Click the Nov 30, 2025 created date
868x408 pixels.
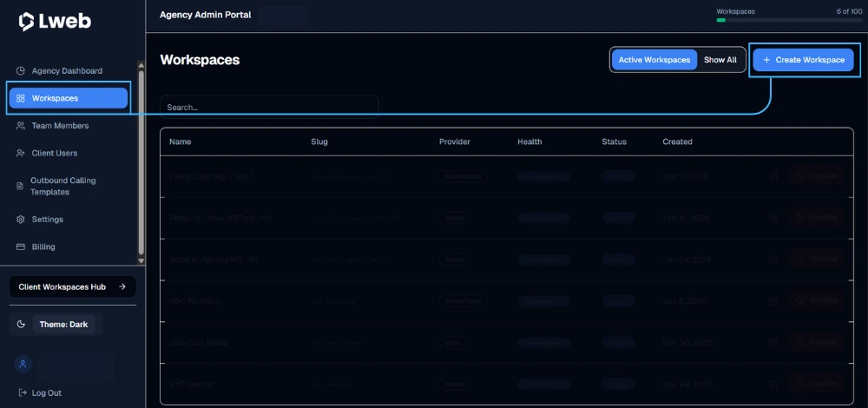(687, 343)
